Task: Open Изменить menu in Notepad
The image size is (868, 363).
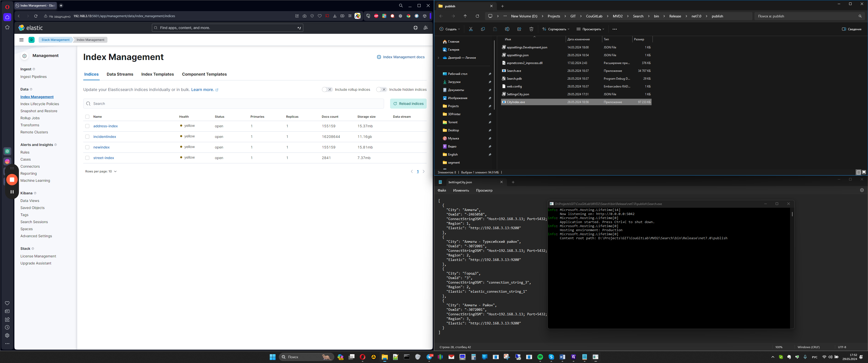Action: pyautogui.click(x=460, y=191)
